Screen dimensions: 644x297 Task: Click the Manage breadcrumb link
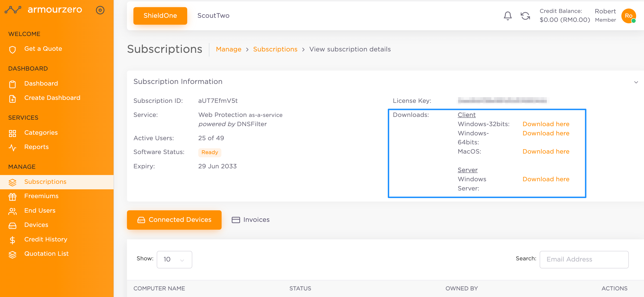(229, 49)
